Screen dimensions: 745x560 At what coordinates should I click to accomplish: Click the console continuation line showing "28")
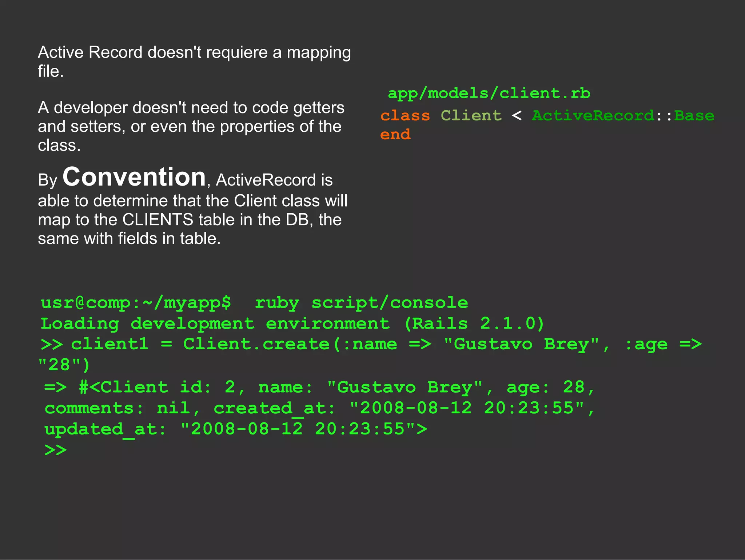click(x=64, y=365)
